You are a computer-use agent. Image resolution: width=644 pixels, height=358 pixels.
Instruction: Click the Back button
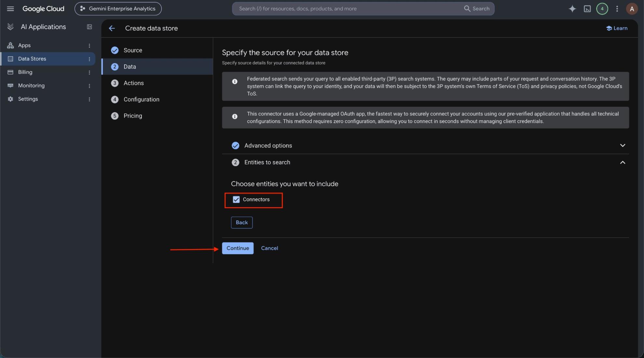242,223
